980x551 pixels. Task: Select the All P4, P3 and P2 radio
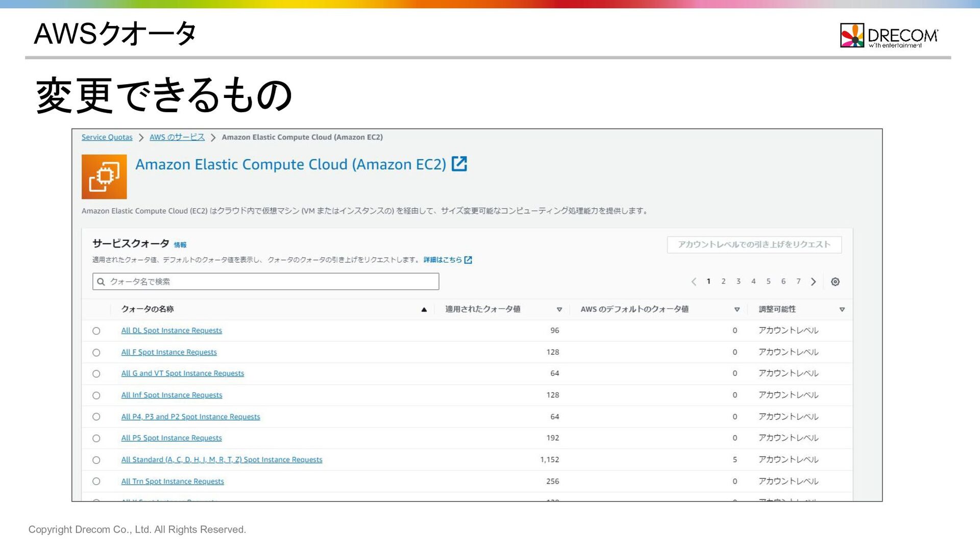(96, 417)
